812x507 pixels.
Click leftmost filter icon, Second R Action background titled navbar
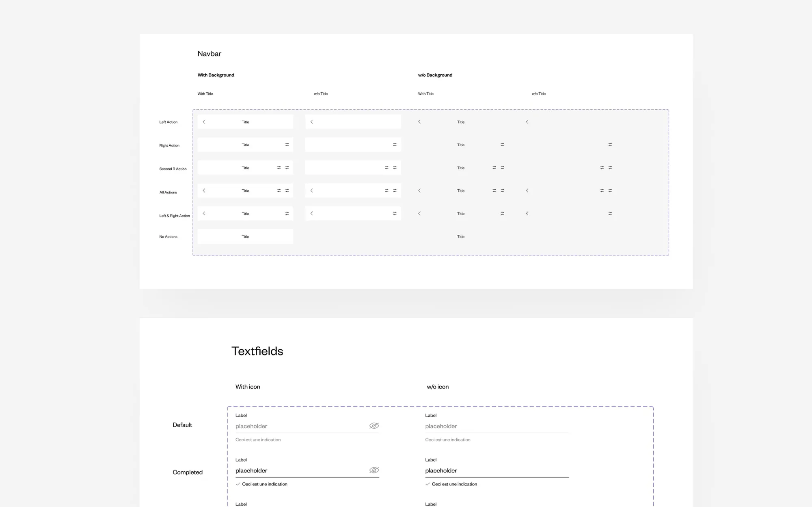[279, 168]
